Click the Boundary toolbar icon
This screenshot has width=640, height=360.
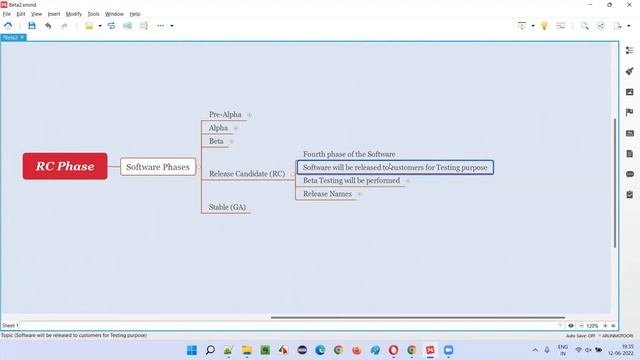coord(127,26)
